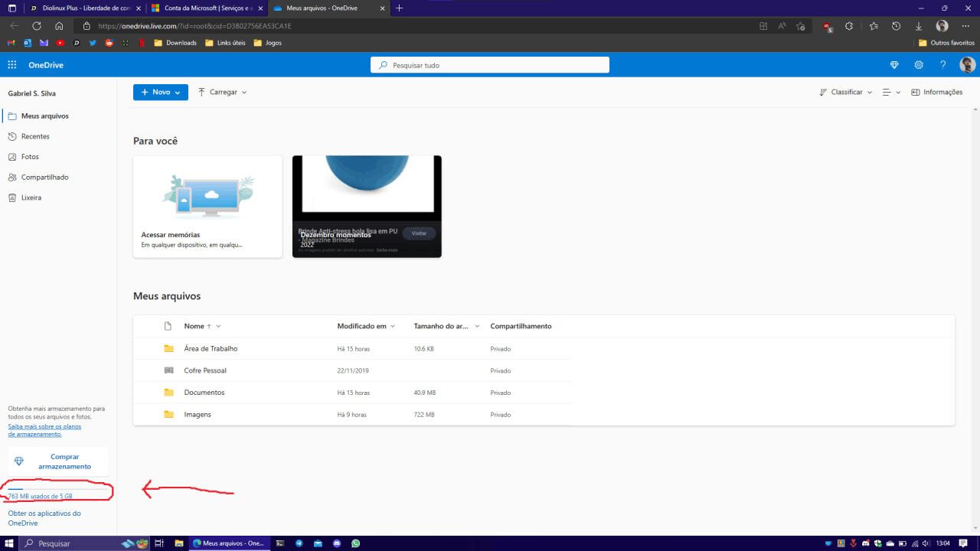
Task: Open Task View on the taskbar
Action: click(x=160, y=543)
